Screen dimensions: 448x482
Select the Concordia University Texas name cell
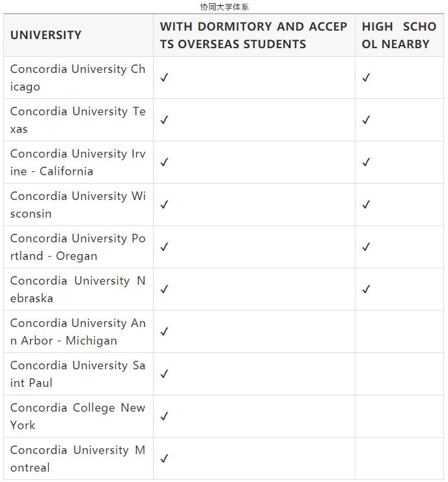[77, 120]
